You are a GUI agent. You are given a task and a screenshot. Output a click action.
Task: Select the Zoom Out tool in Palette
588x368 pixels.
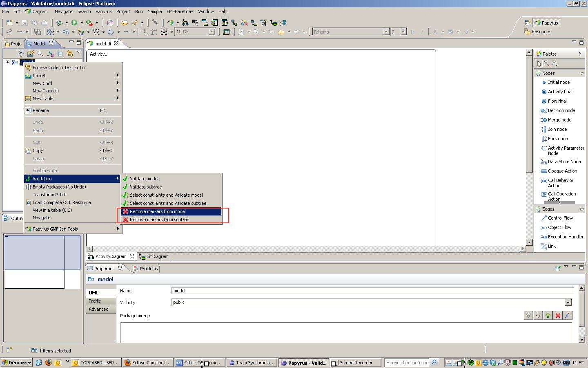coord(555,63)
